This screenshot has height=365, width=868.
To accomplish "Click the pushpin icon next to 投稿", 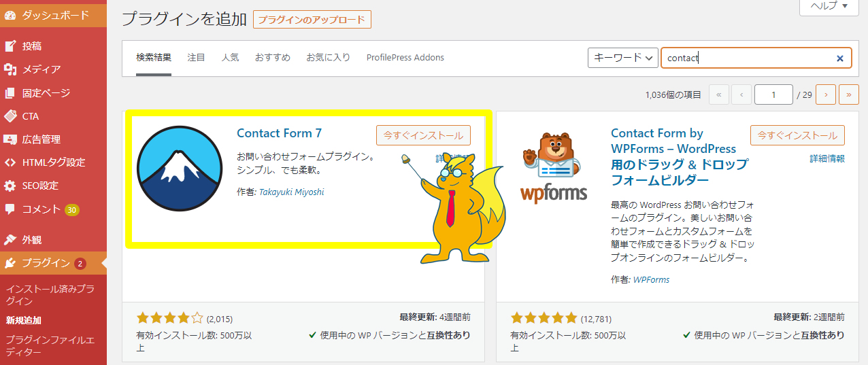I will (x=10, y=46).
